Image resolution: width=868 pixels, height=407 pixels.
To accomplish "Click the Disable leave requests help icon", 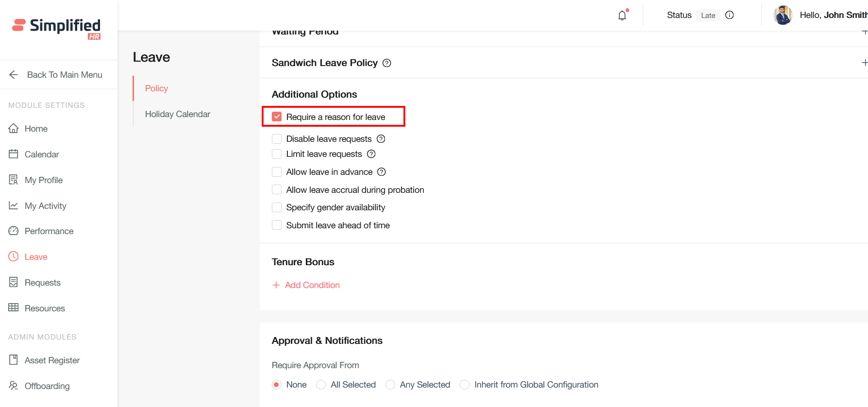I will point(381,139).
